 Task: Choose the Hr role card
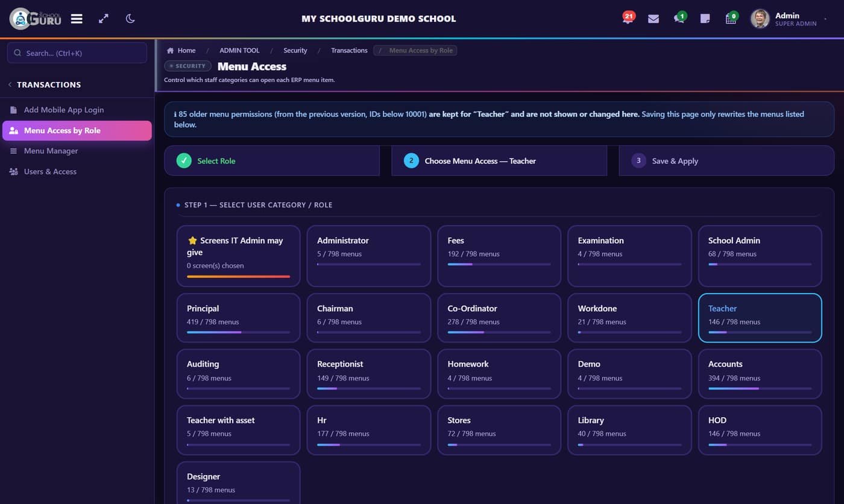click(369, 430)
